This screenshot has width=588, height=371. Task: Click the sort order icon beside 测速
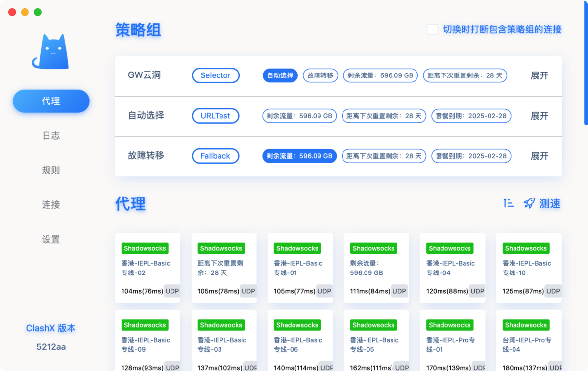[x=509, y=203]
